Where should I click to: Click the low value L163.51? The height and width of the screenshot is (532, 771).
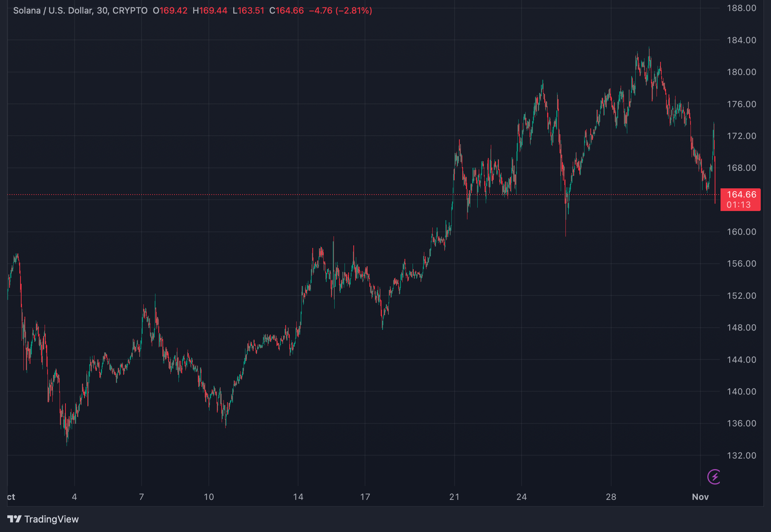coord(248,11)
